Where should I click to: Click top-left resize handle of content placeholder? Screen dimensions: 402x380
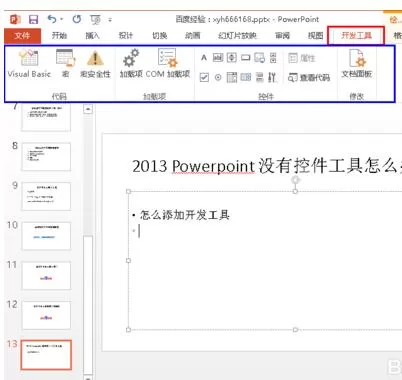coord(128,191)
